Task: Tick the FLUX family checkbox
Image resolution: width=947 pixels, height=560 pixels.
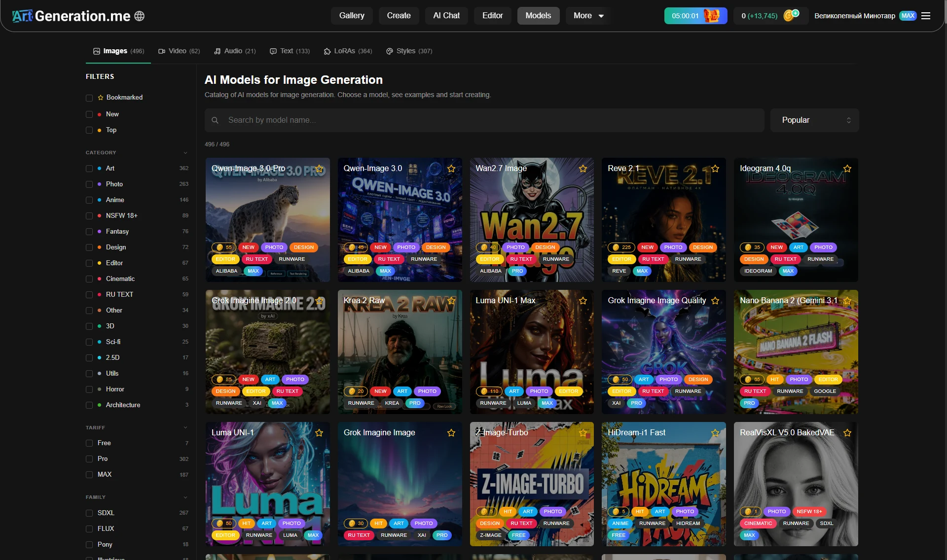Action: [89, 529]
